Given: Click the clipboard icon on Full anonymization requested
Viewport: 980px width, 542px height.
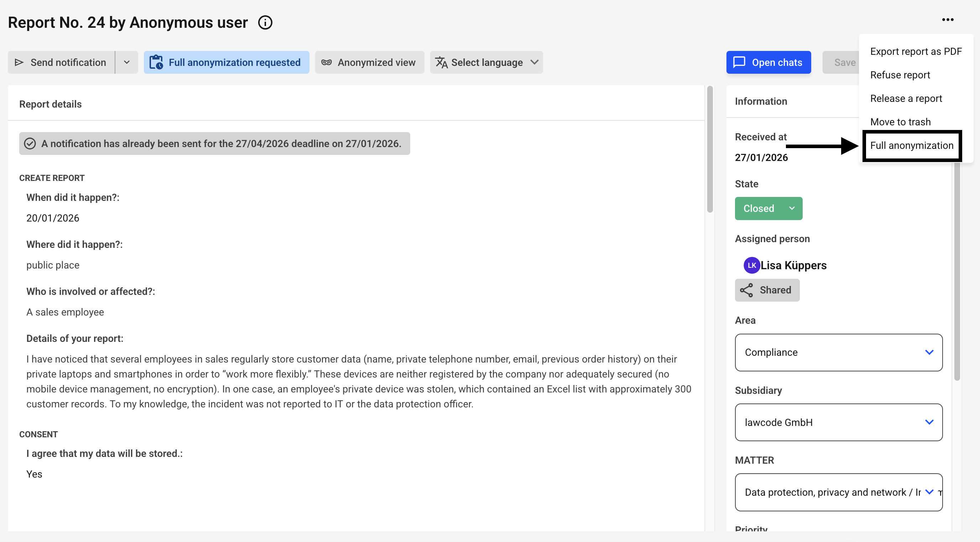Looking at the screenshot, I should click(156, 62).
